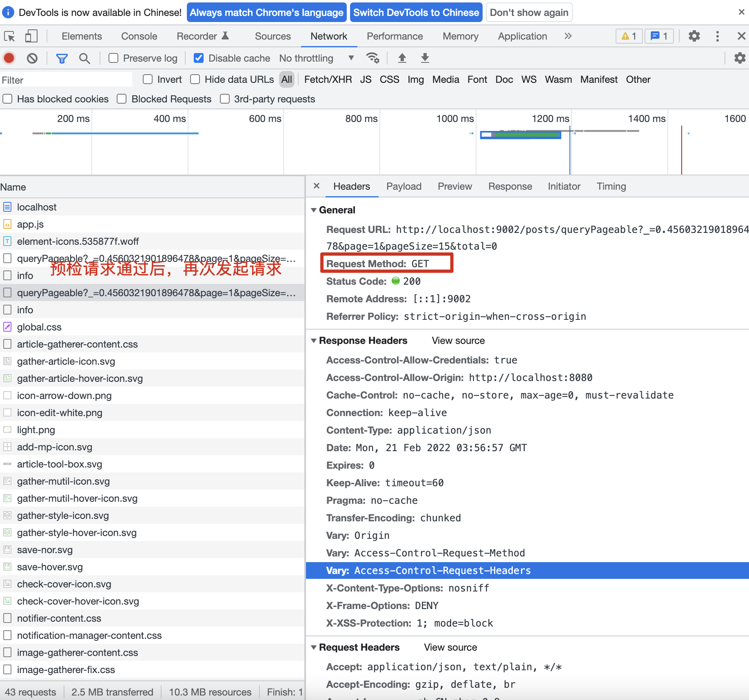Screen dimensions: 749x700
Task: Click the filter funnel icon
Action: [62, 58]
